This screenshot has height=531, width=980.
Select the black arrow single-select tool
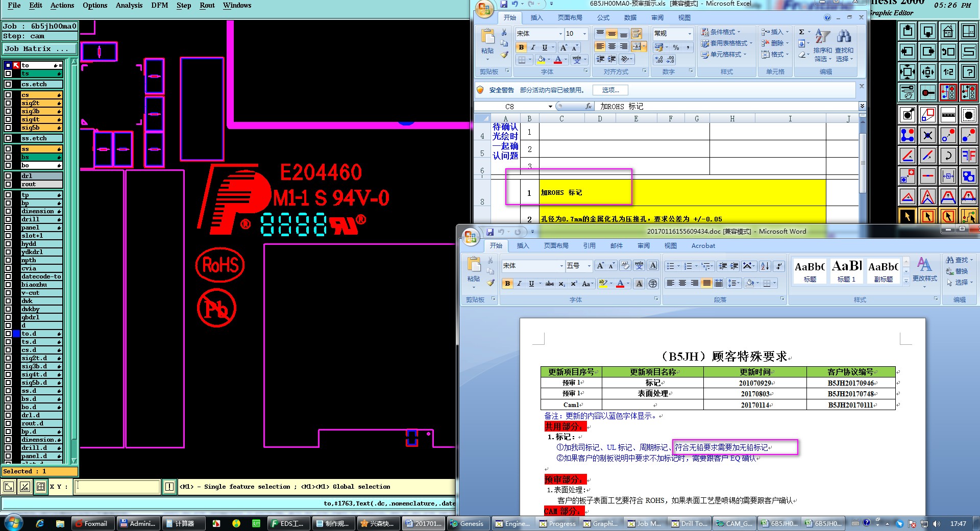click(907, 216)
